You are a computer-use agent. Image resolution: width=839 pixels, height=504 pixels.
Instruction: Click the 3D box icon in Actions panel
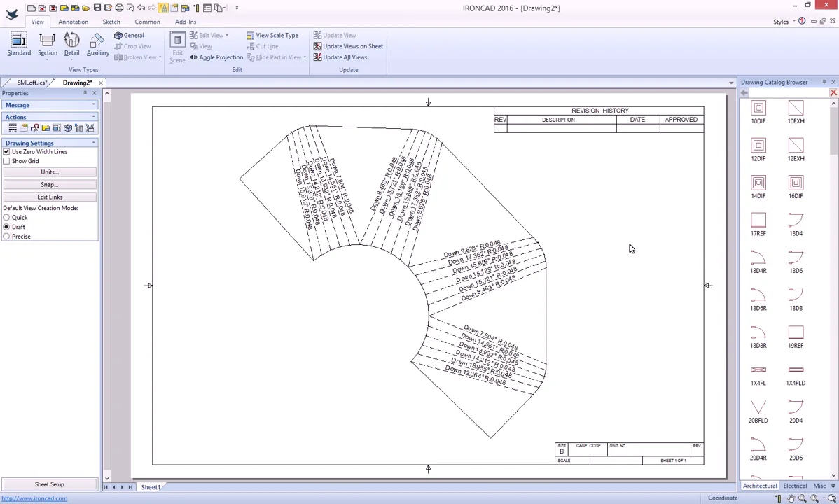pyautogui.click(x=68, y=128)
